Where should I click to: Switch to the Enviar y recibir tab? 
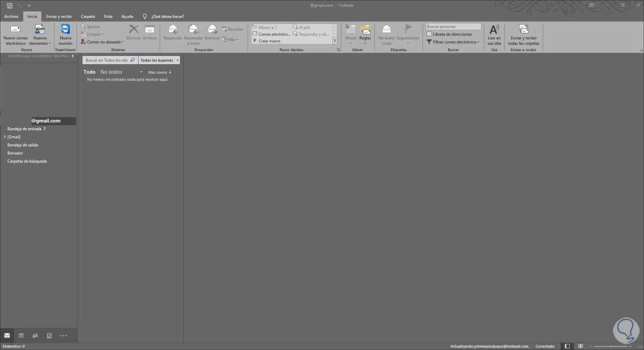click(59, 16)
